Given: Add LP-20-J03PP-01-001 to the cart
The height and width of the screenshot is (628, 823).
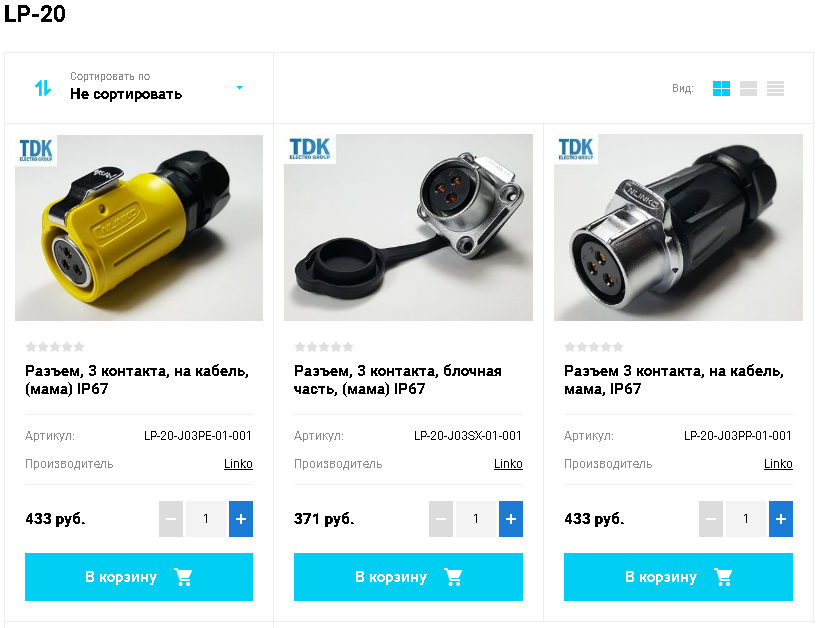Looking at the screenshot, I should 678,577.
